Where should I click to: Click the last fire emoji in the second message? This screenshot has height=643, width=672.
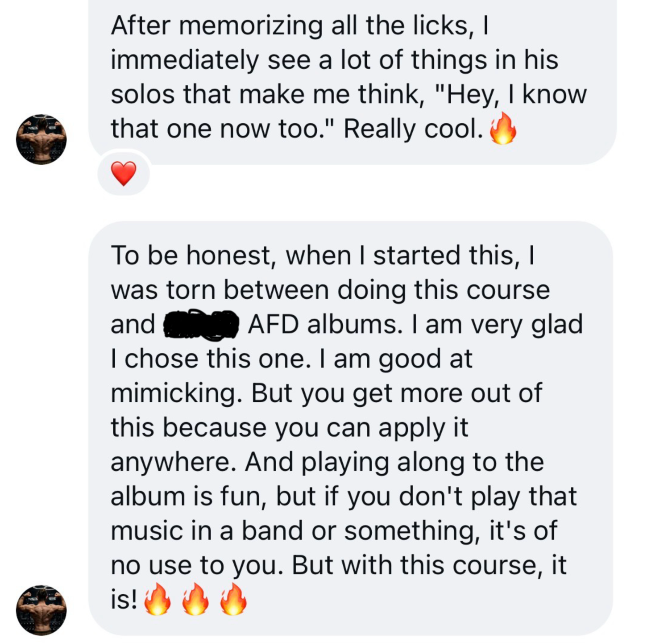pyautogui.click(x=233, y=599)
